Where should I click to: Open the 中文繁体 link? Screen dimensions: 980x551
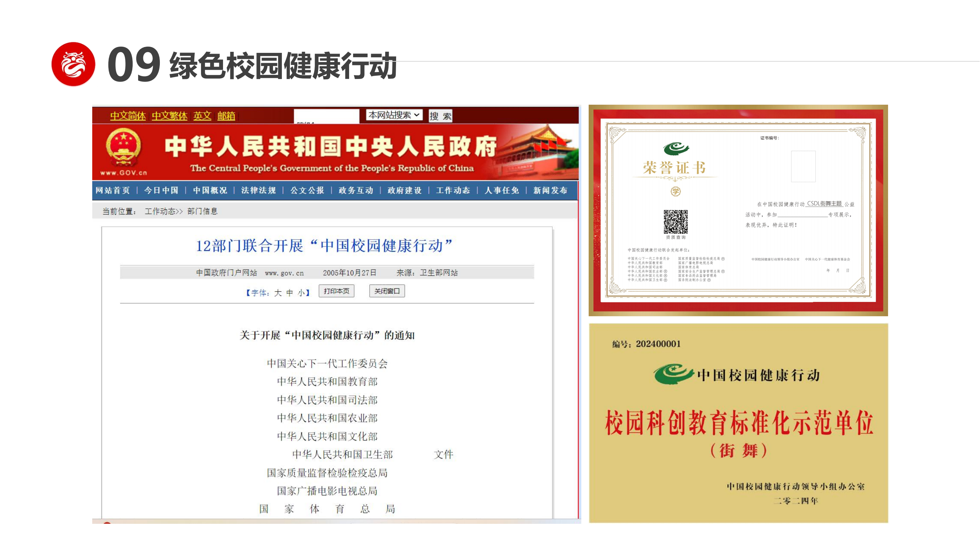tap(169, 116)
